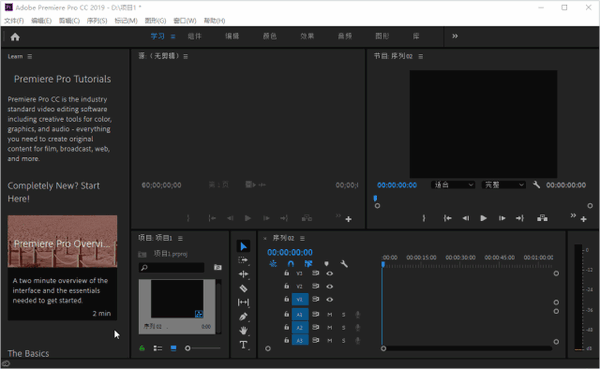The width and height of the screenshot is (600, 369).
Task: Hide track V1 with eye icon
Action: pos(329,299)
